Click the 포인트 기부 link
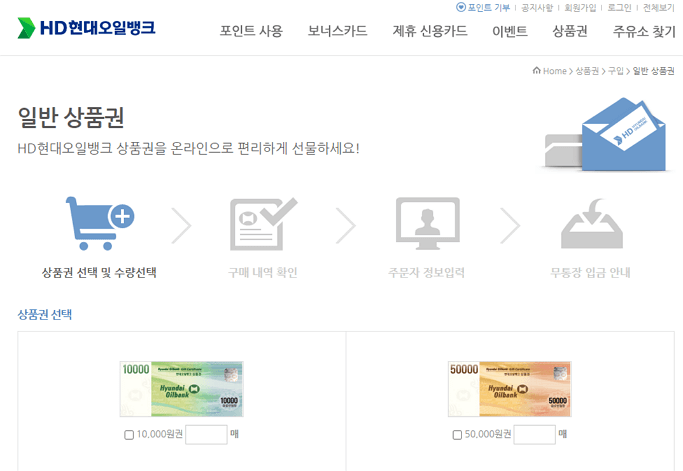 (488, 7)
